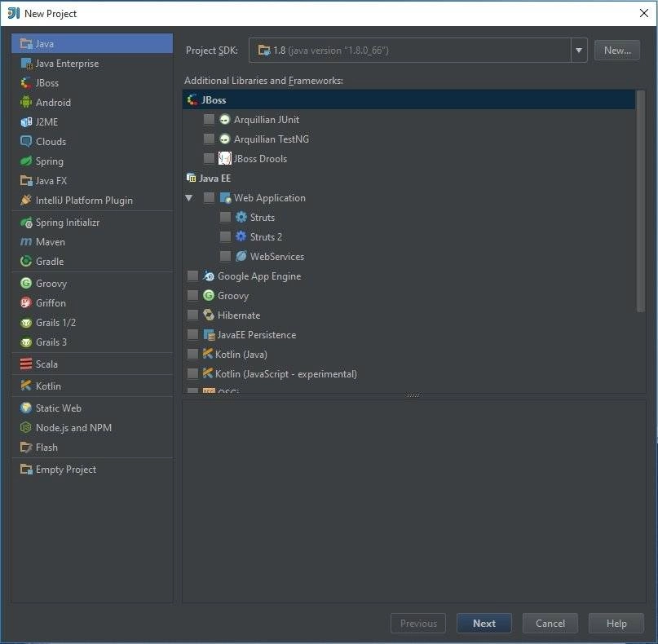Pick the Spring Initializr icon
The image size is (658, 644).
click(26, 223)
